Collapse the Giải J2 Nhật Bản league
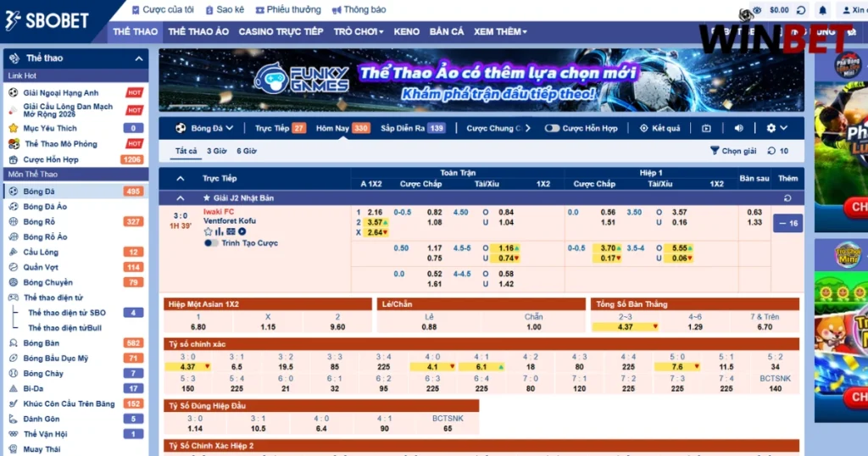 coord(181,197)
